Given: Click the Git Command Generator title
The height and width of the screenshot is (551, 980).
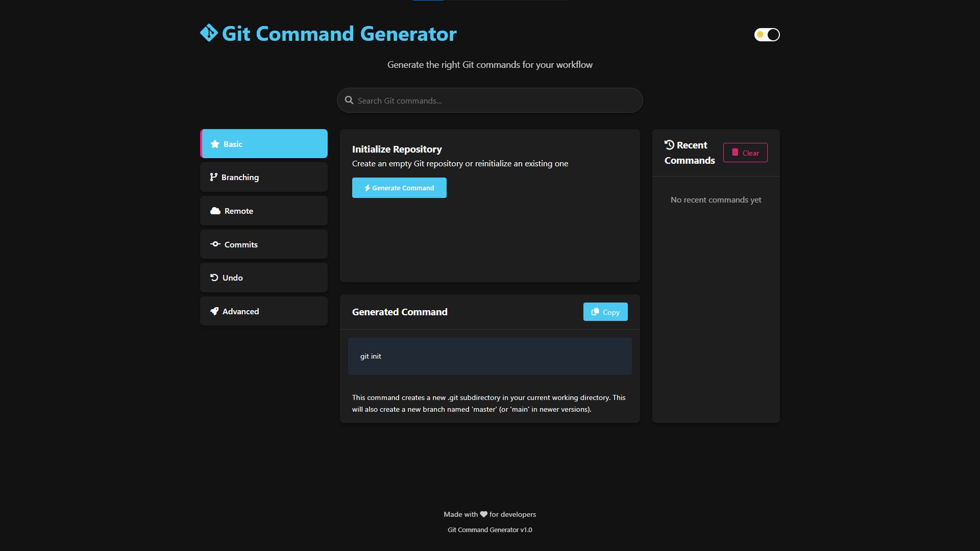Looking at the screenshot, I should point(339,34).
